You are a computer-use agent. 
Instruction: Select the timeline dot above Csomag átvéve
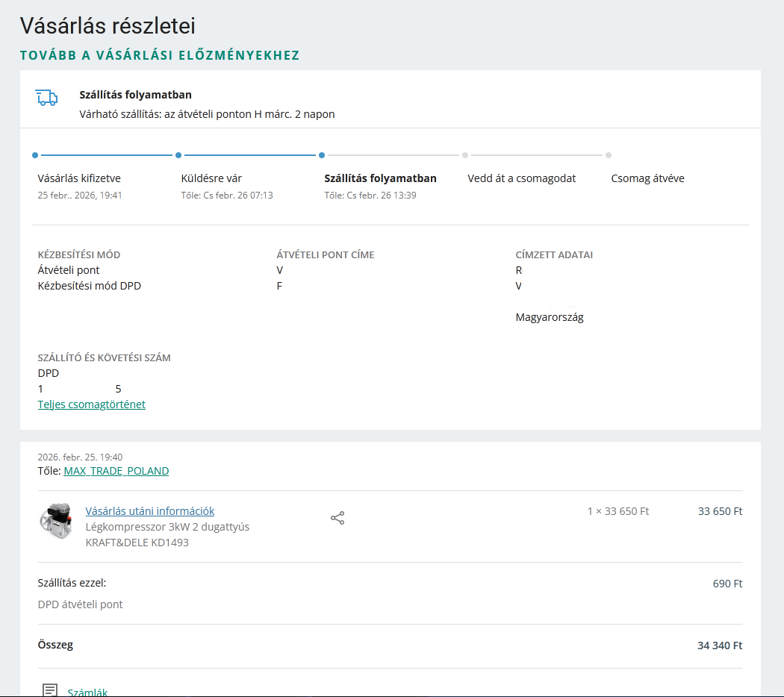click(609, 155)
